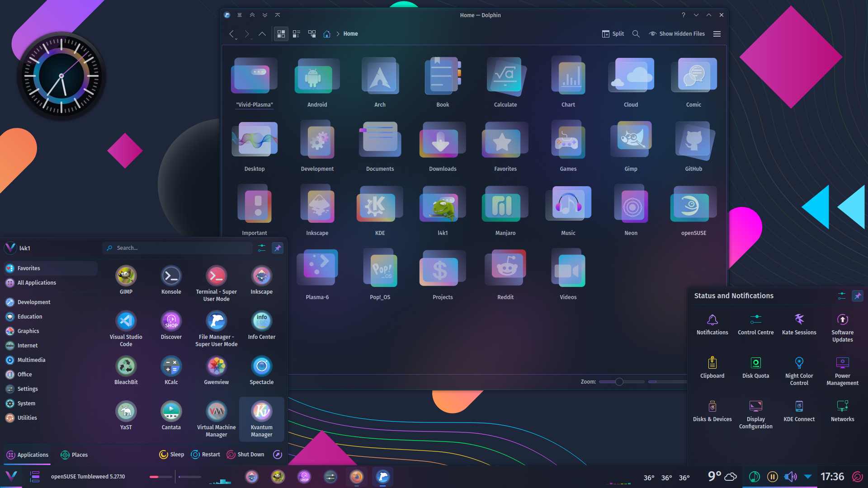The width and height of the screenshot is (868, 488).
Task: Open the Calculate folder
Action: (x=505, y=83)
